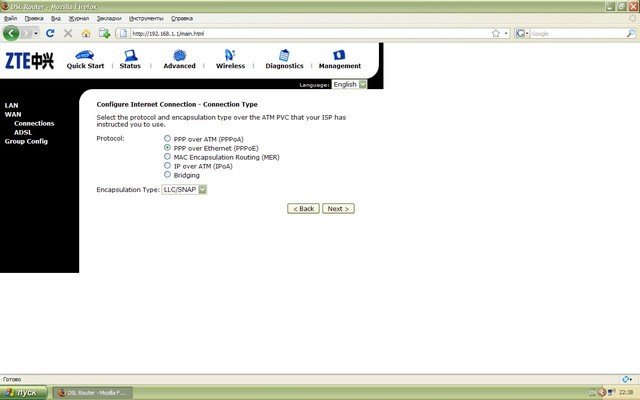Select the Bridging protocol option

pyautogui.click(x=167, y=175)
